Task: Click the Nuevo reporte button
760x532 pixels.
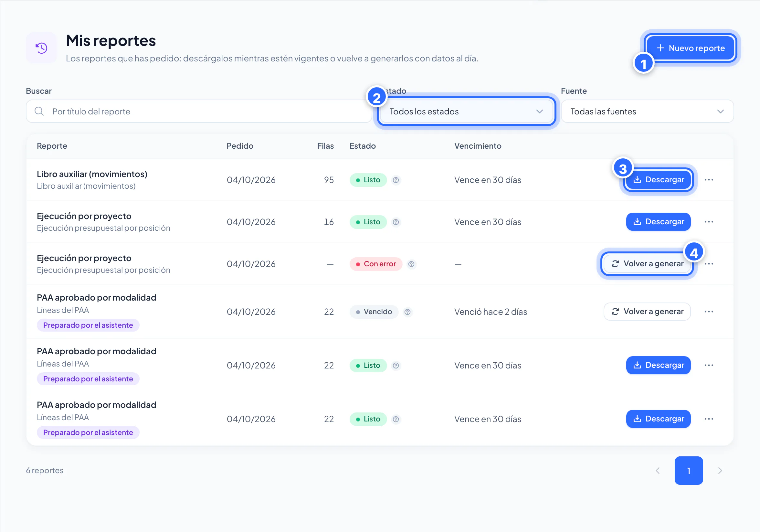Action: (690, 48)
